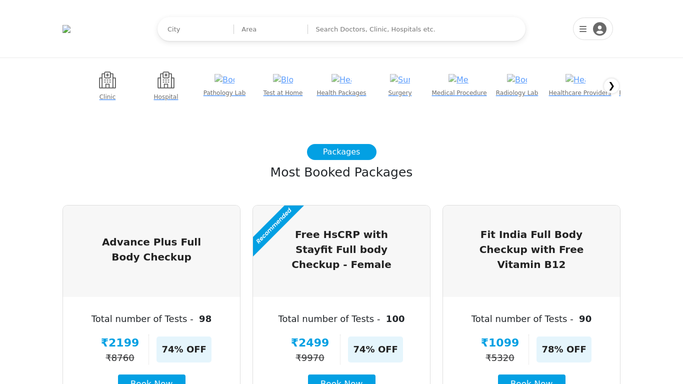Focus the Search Doctors, Clinic, Hospitals field
Viewport: 683px width, 384px height.
point(416,29)
